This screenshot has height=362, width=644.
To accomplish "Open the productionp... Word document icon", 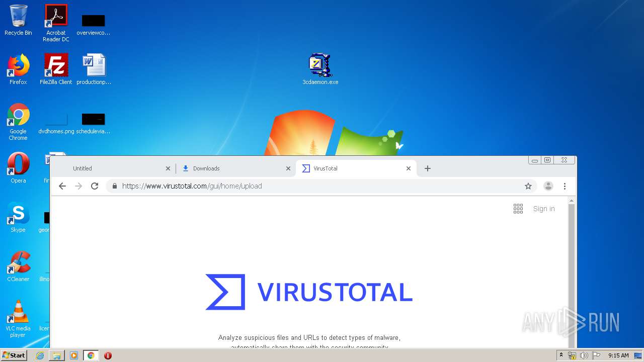I will point(94,69).
